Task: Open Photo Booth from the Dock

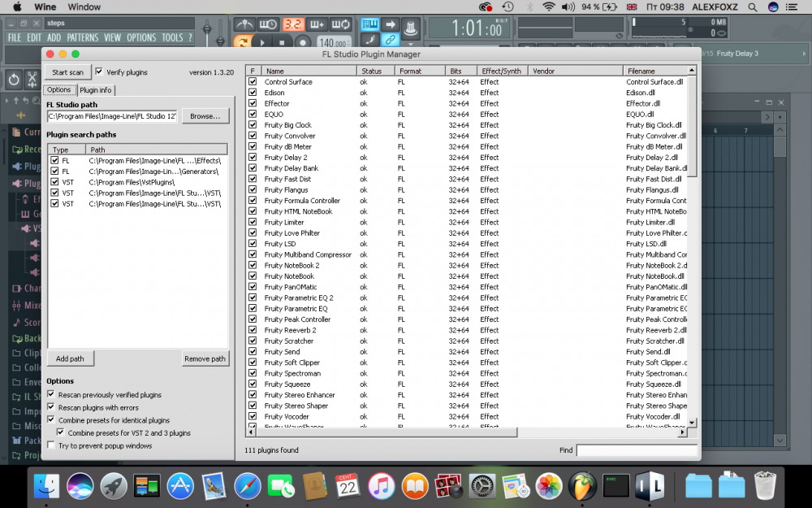Action: (448, 486)
